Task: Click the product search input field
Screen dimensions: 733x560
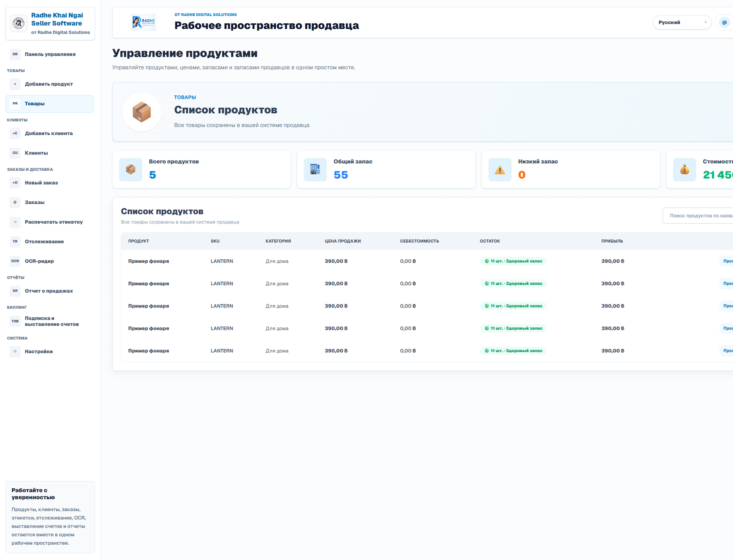Action: click(x=698, y=216)
